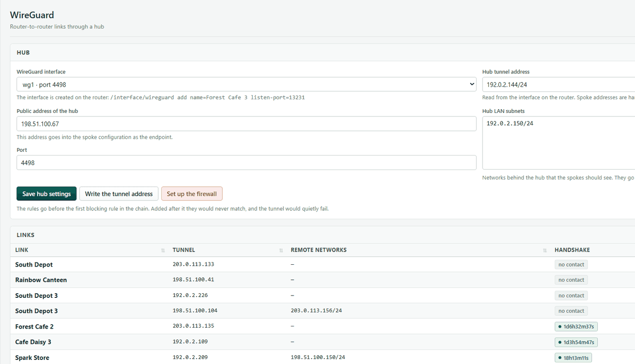Click tunnel address 192.0.2.226
635x364 pixels.
coord(190,295)
